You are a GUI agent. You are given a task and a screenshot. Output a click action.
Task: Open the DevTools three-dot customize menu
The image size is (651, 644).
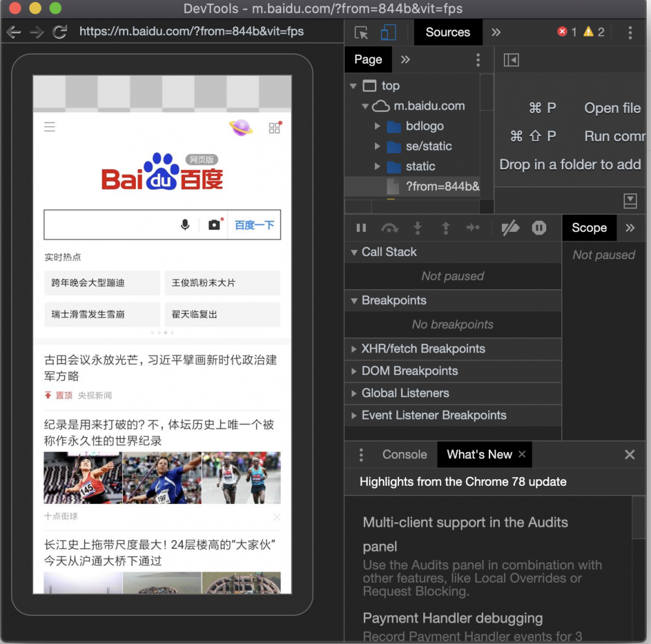coord(630,32)
